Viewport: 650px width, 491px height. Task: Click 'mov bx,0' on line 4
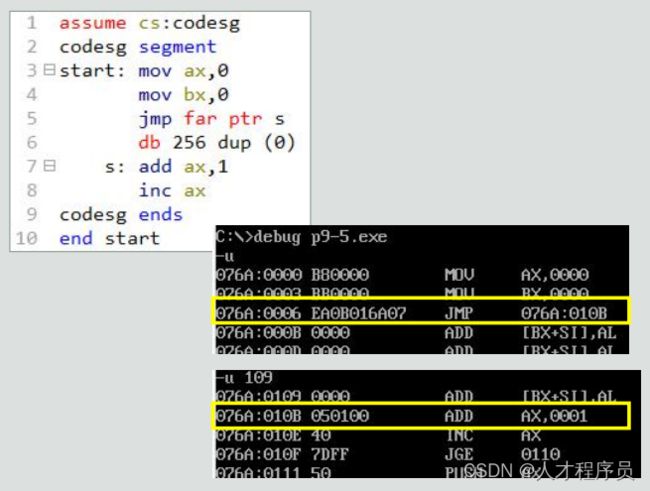pos(184,95)
